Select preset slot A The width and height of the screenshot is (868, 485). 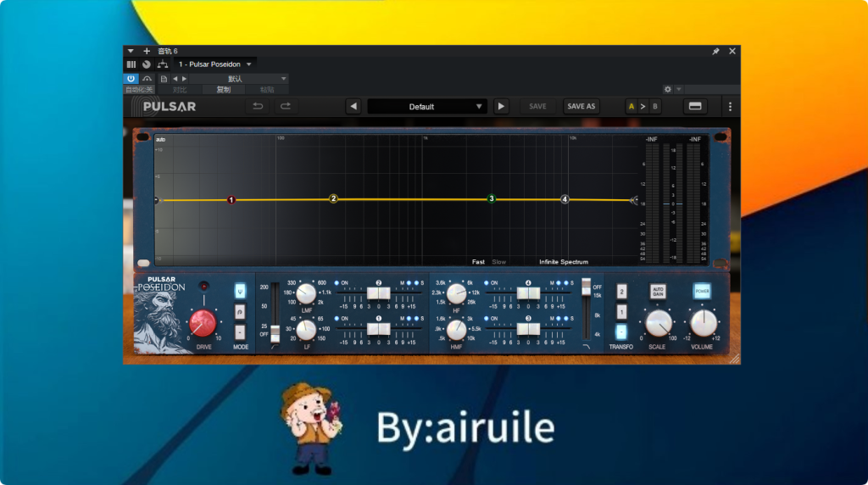631,106
